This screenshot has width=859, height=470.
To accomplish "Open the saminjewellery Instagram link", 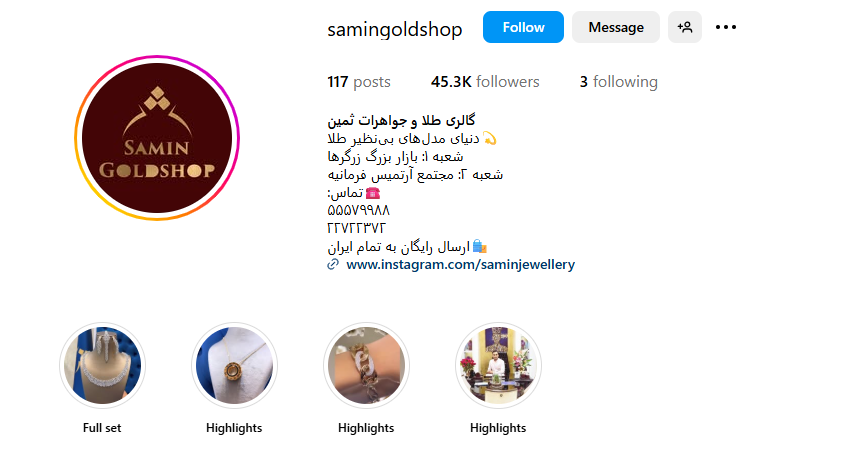I will coord(460,265).
